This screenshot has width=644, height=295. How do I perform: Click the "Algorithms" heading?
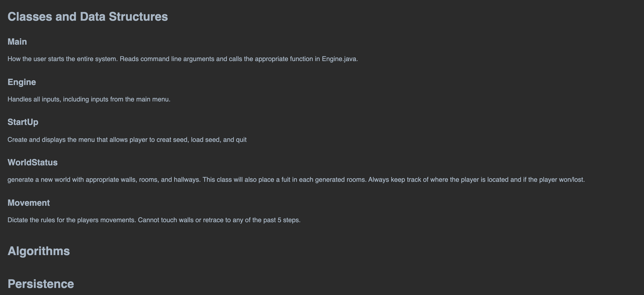(x=39, y=251)
